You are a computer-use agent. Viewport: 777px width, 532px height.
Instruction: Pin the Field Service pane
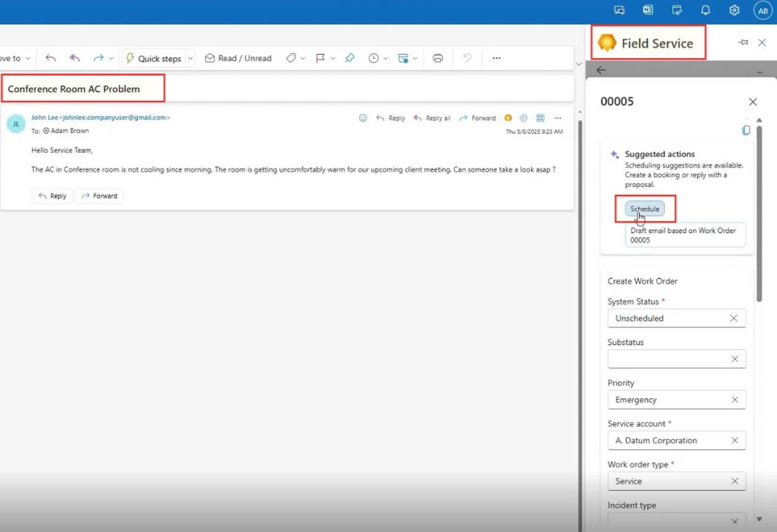coord(743,43)
